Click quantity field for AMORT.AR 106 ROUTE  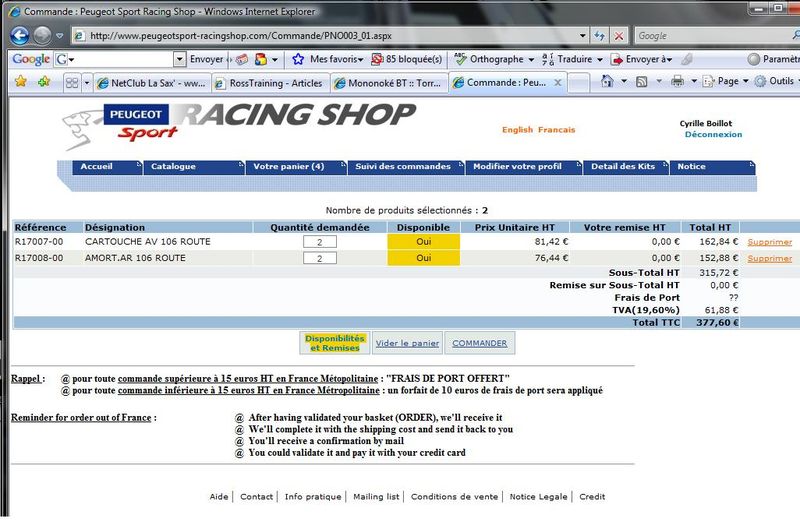(x=319, y=258)
